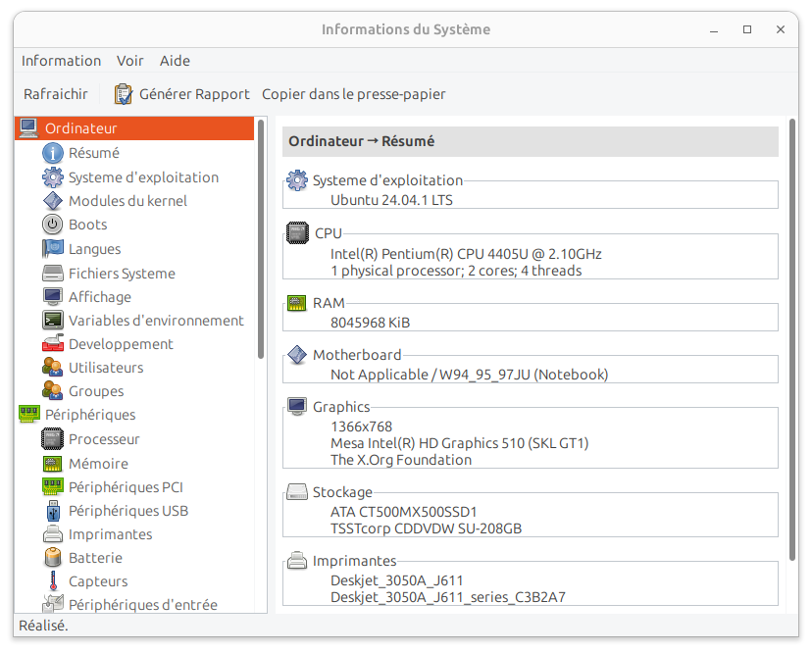Image resolution: width=812 pixels, height=653 pixels.
Task: Select the Résumé tree entry
Action: (94, 153)
